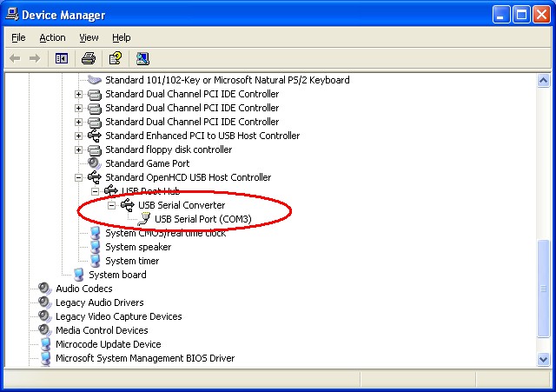Click the Device Manager title bar icon
This screenshot has width=556, height=392.
click(12, 14)
